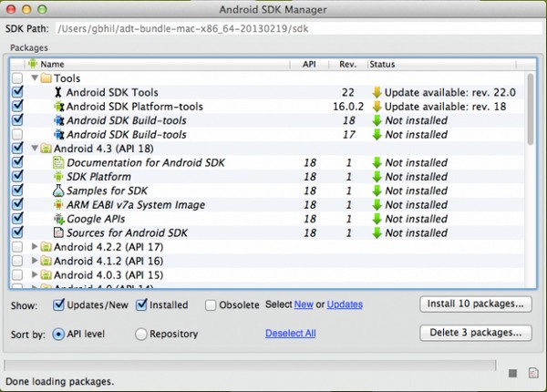This screenshot has width=547, height=392.
Task: Uncheck the Google APIs checkbox
Action: (17, 218)
